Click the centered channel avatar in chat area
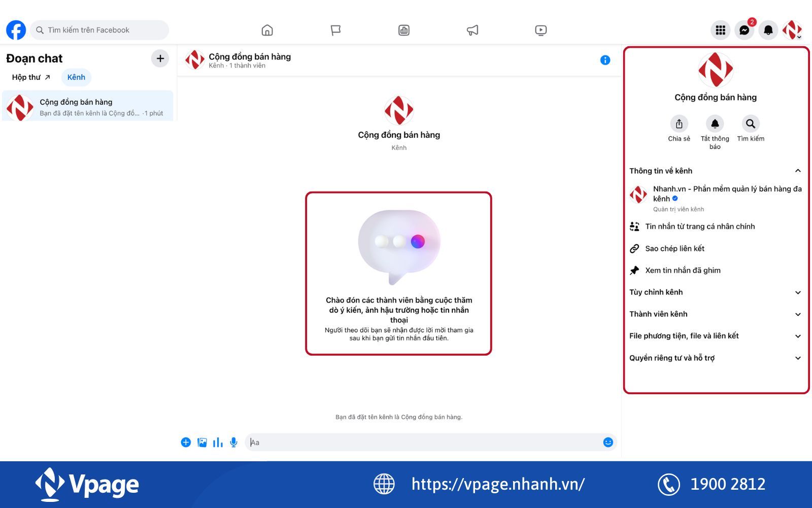Viewport: 812px width, 508px height. [399, 110]
